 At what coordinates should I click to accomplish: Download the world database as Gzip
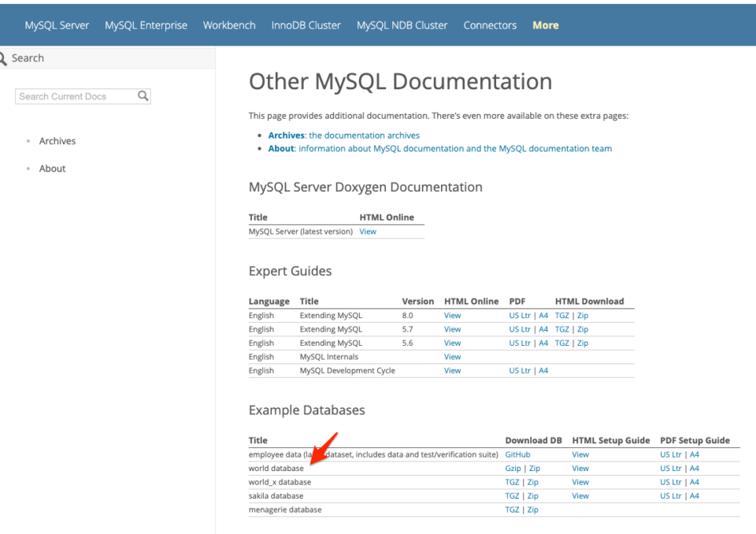click(x=513, y=469)
